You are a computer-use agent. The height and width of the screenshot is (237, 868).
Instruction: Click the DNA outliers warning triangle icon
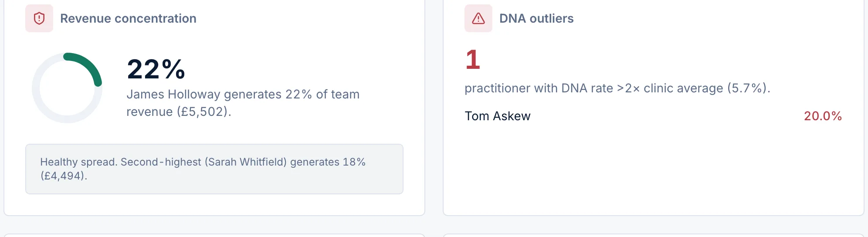(478, 18)
